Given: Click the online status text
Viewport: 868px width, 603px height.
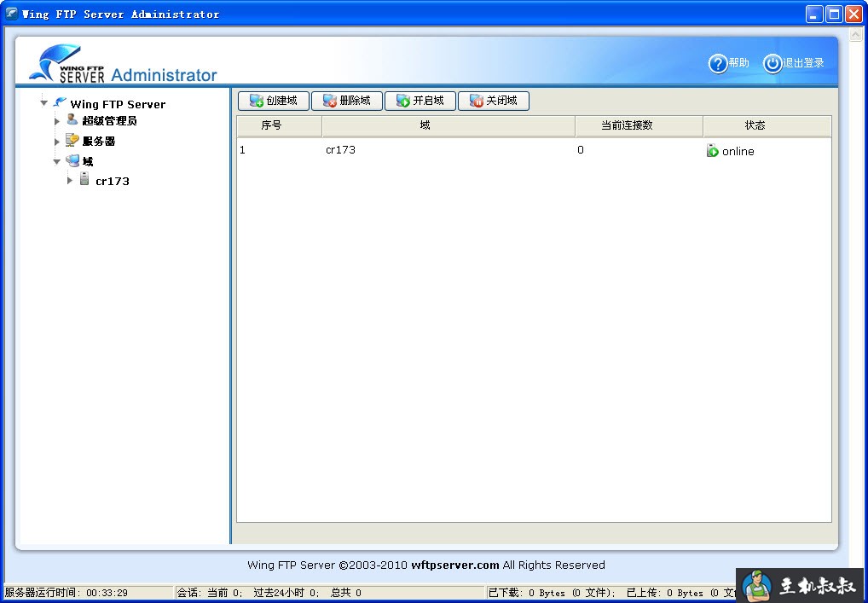Looking at the screenshot, I should pos(738,152).
